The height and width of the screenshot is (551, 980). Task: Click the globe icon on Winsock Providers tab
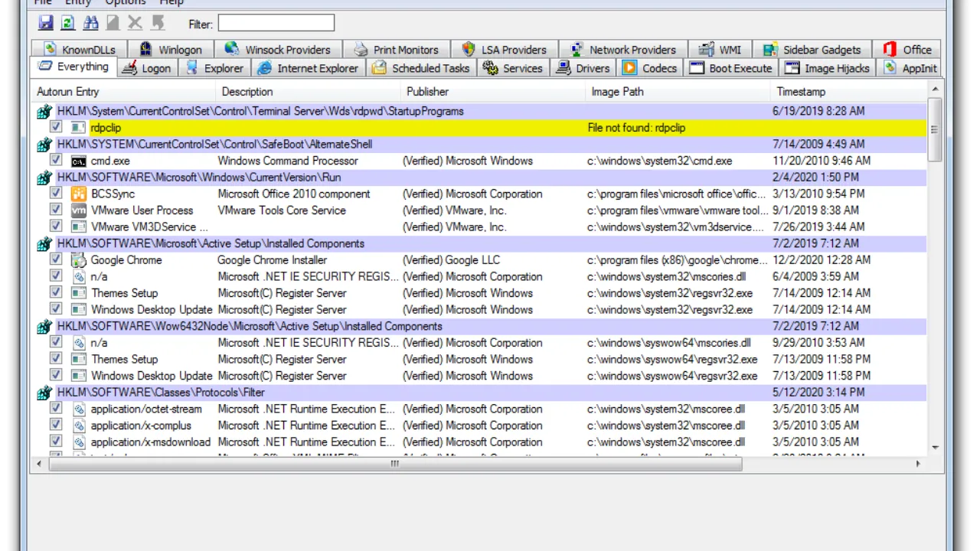[232, 50]
